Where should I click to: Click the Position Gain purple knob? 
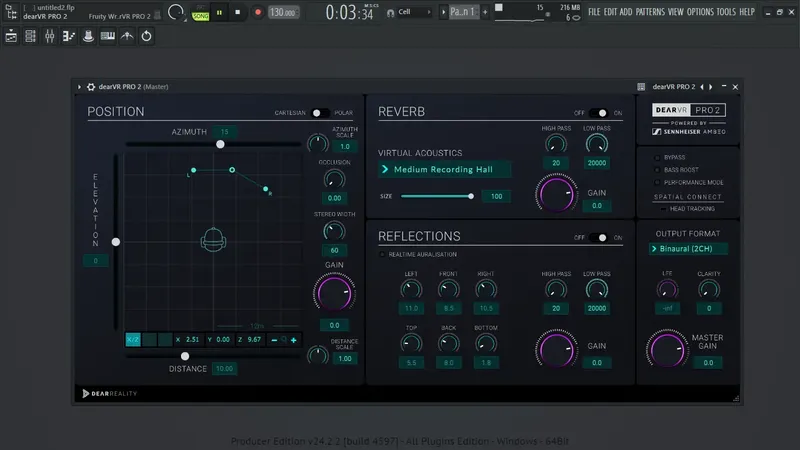pos(334,293)
